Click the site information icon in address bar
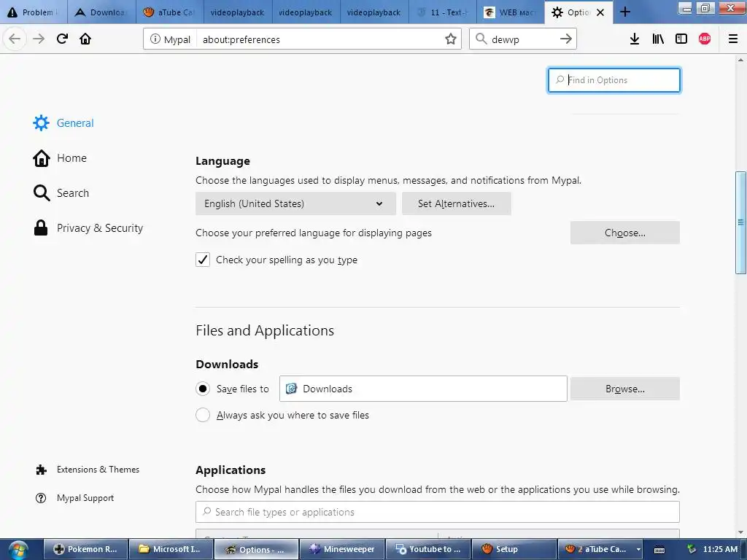The width and height of the screenshot is (747, 560). point(155,39)
